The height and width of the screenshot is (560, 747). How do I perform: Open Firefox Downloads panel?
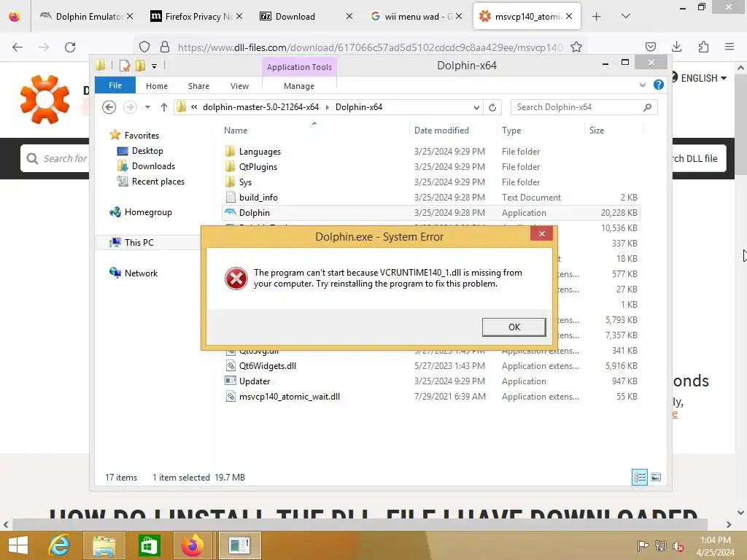pyautogui.click(x=676, y=47)
